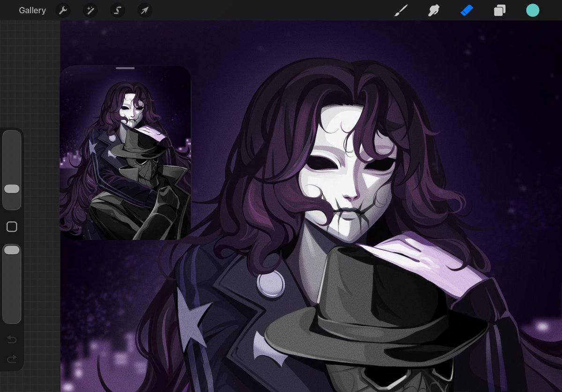Select the blue Eraser tool
The width and height of the screenshot is (562, 392).
(467, 10)
